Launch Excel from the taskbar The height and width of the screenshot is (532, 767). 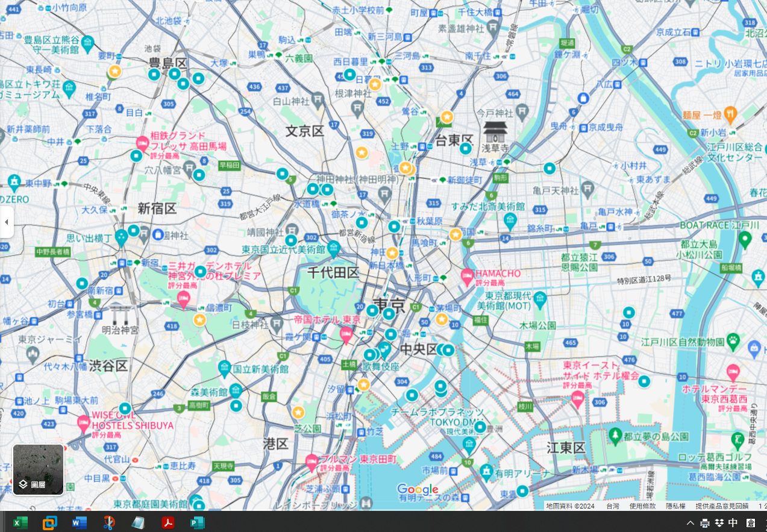(x=20, y=522)
